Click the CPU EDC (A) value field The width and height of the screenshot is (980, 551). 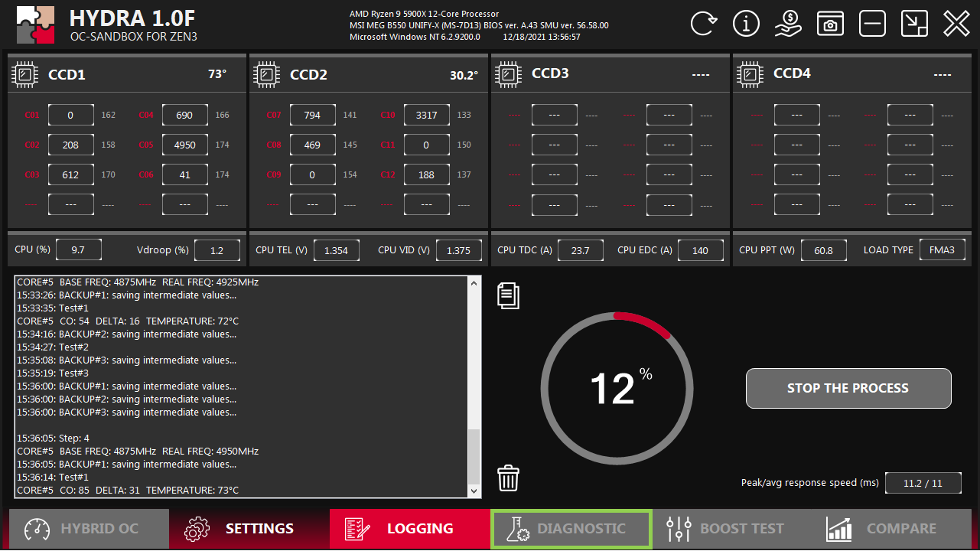[700, 250]
